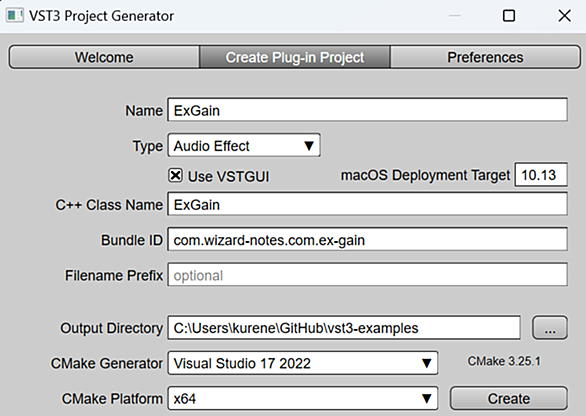Click the Create button
Screen dimensions: 586x416
[509, 398]
